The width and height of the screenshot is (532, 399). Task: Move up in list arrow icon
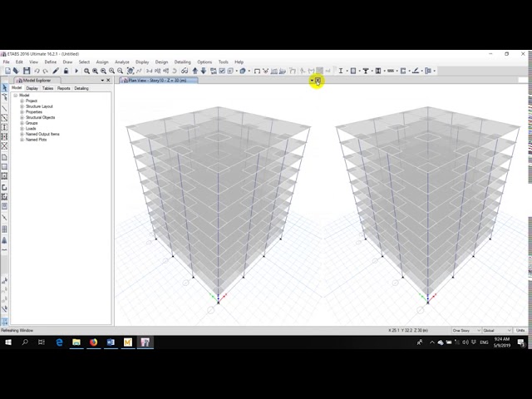195,71
